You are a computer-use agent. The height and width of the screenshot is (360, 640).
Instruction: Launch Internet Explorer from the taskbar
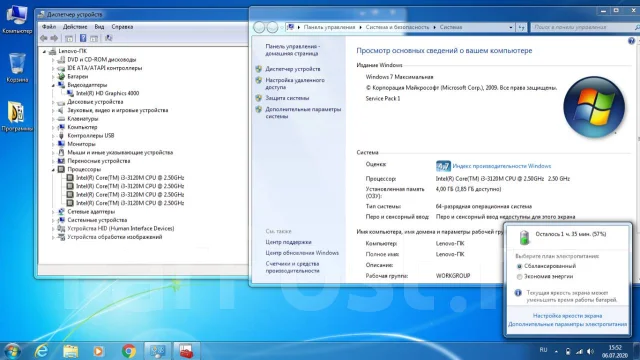pos(42,351)
